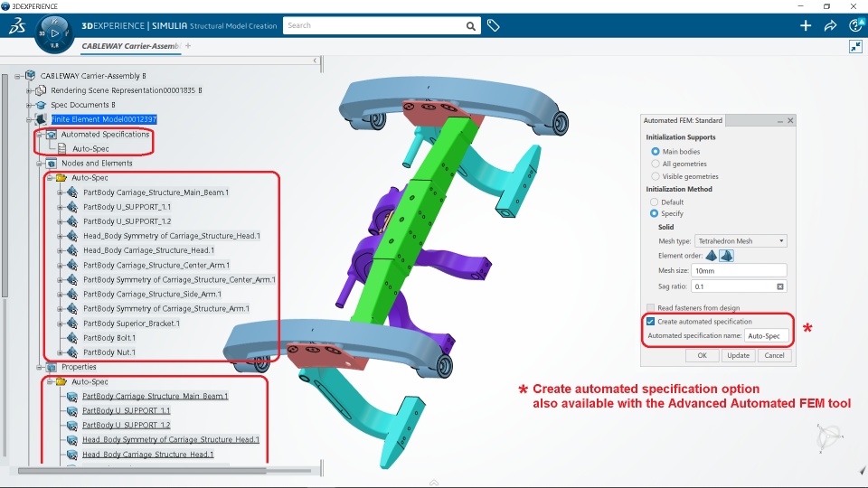Collapse Nodes and Elements node
This screenshot has height=488, width=868.
coord(39,164)
